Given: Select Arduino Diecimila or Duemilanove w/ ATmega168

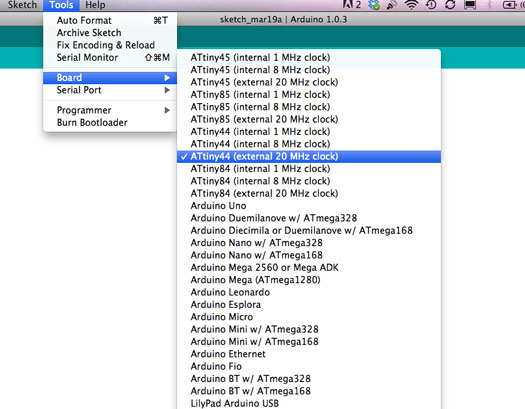Looking at the screenshot, I should point(309,231).
